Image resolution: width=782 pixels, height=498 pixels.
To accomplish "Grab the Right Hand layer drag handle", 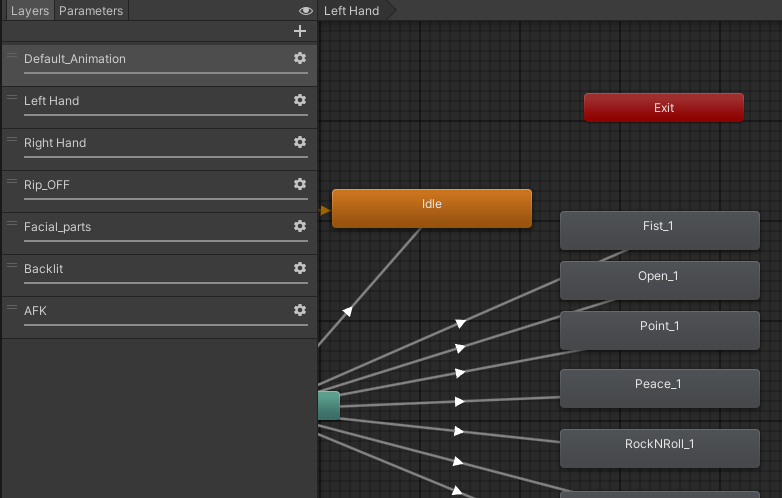I will pyautogui.click(x=12, y=139).
